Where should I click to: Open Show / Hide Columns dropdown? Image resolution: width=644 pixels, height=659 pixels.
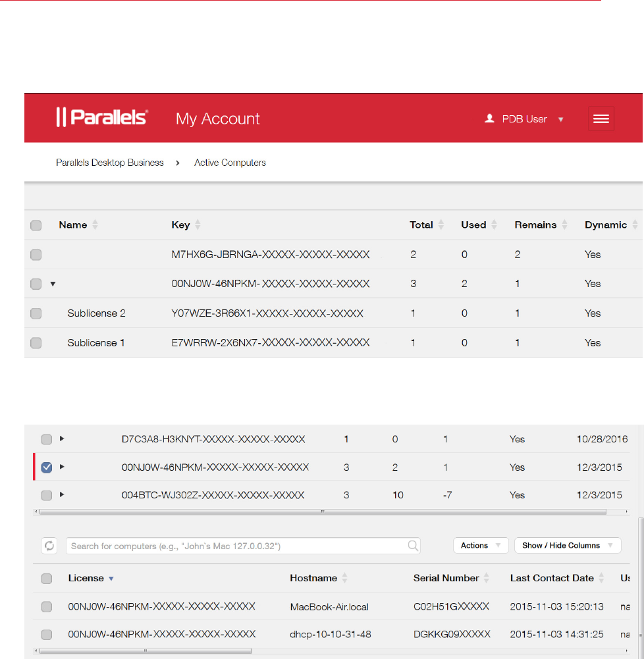[x=568, y=545]
